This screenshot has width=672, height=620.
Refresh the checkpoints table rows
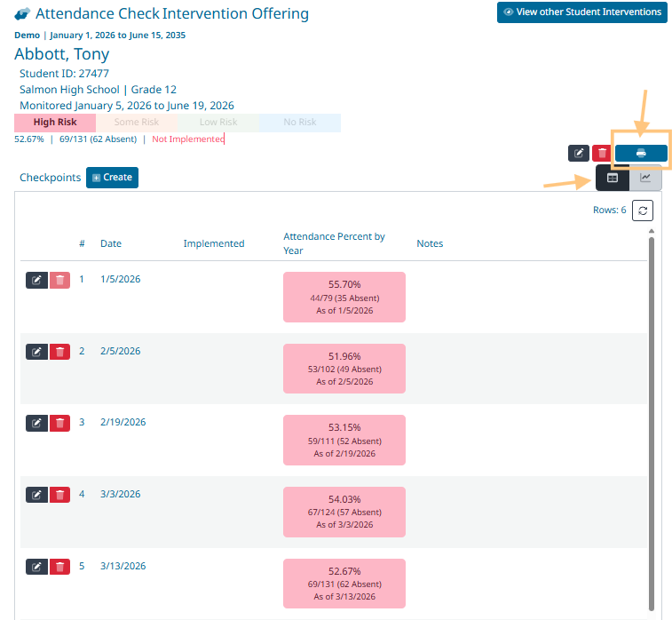(x=643, y=211)
